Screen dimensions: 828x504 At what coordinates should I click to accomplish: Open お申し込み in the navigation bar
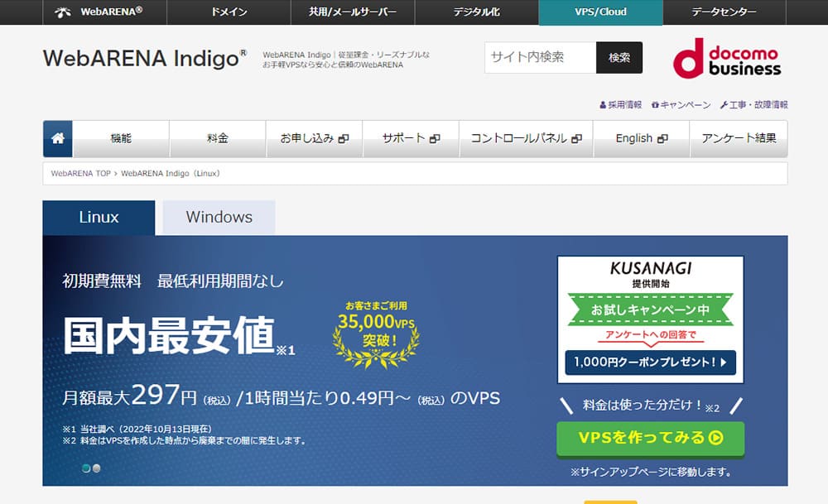tap(314, 139)
